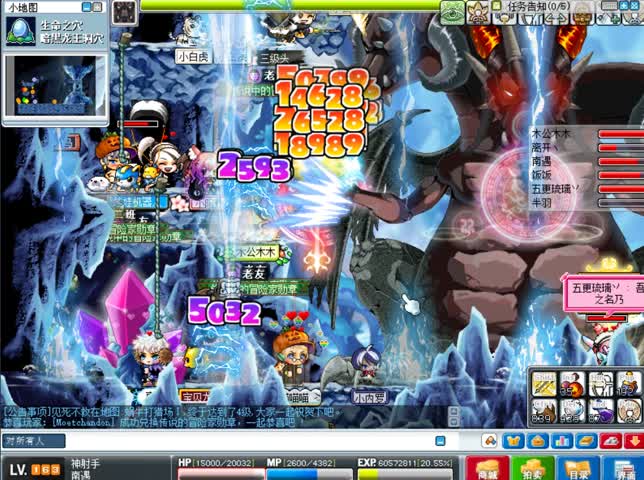Click the HP gauge showing 15000/20032
This screenshot has width=644, height=480.
[x=221, y=473]
